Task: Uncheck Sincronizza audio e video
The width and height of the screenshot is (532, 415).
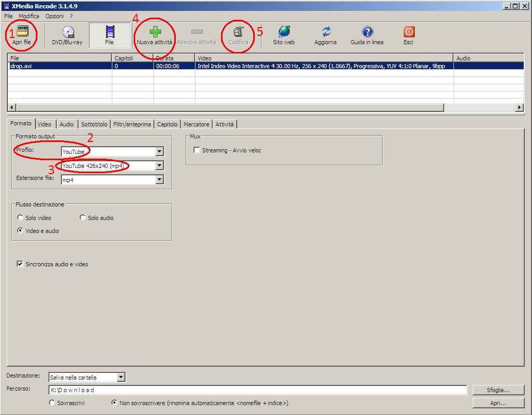Action: tap(20, 264)
